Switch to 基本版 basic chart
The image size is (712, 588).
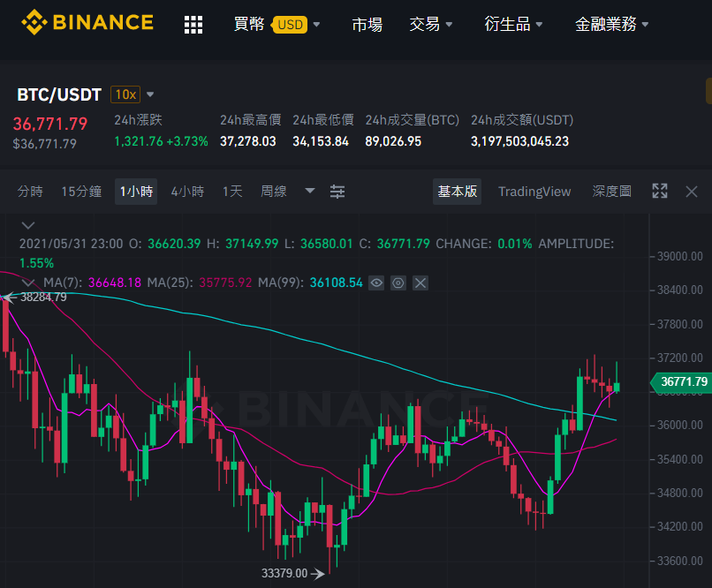point(457,192)
